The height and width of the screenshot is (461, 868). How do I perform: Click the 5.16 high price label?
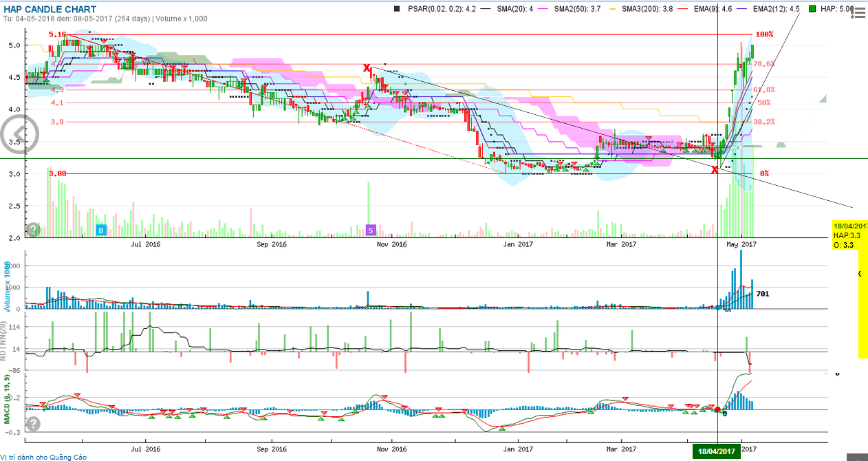58,34
